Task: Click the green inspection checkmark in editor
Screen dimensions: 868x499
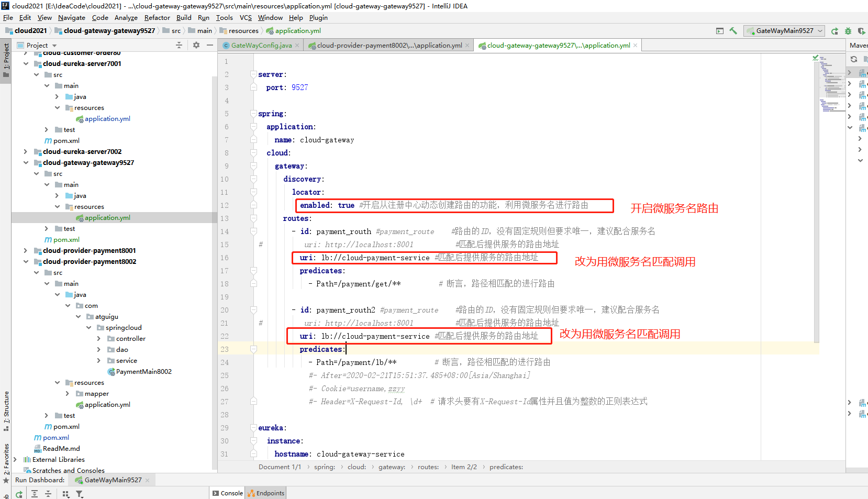Action: pos(815,58)
